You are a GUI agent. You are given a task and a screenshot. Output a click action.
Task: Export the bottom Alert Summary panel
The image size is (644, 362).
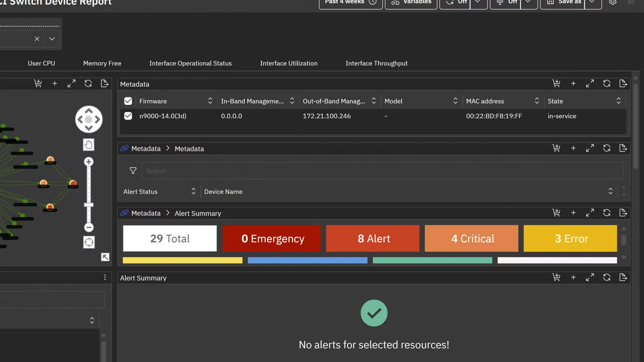[623, 277]
